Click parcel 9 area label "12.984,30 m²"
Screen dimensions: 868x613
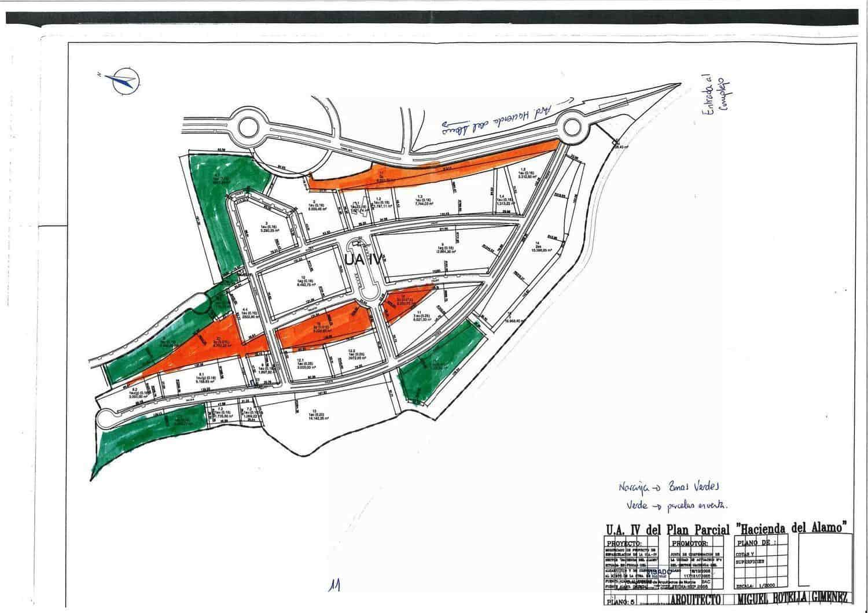(x=446, y=252)
